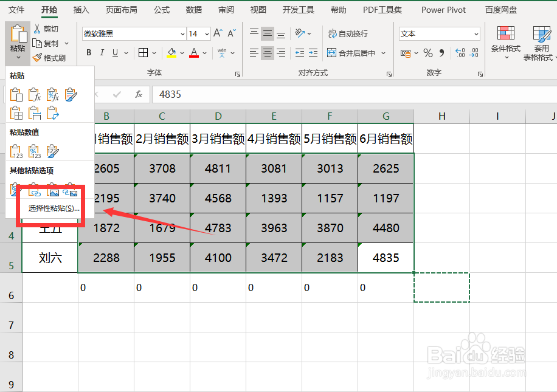Choose the paste as Linked Picture option

tap(70, 191)
